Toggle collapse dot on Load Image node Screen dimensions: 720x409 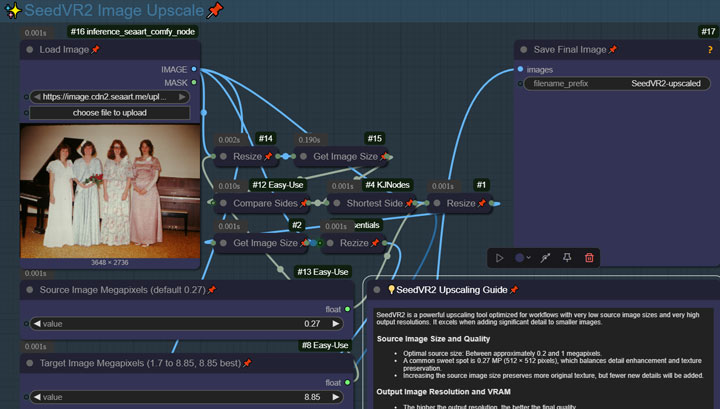pyautogui.click(x=30, y=50)
